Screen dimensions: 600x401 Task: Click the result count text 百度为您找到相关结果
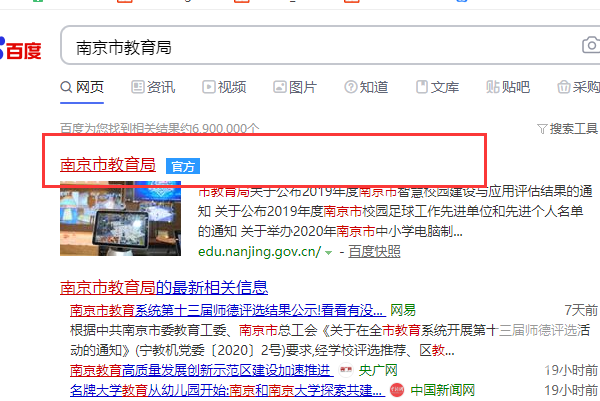click(x=160, y=128)
